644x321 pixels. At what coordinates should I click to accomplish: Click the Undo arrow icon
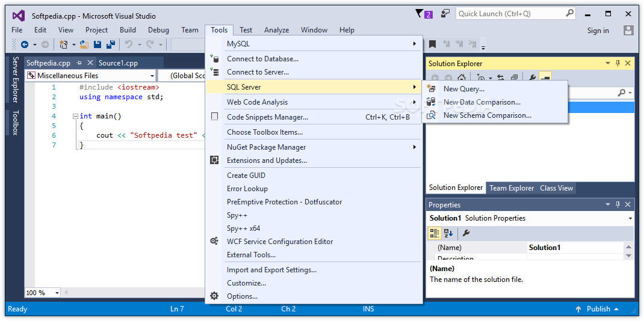tap(129, 44)
